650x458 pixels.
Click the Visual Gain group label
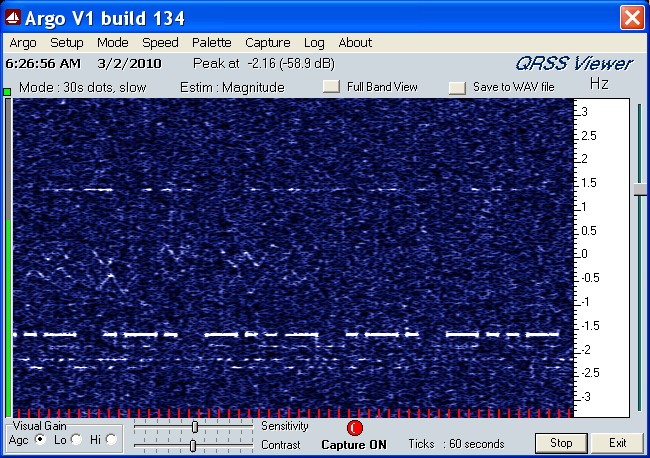coord(39,426)
